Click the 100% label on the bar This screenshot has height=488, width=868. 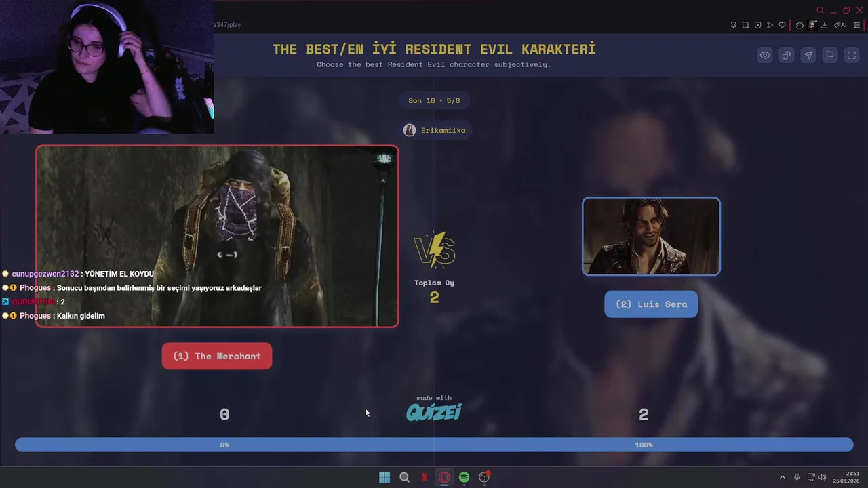tap(644, 445)
